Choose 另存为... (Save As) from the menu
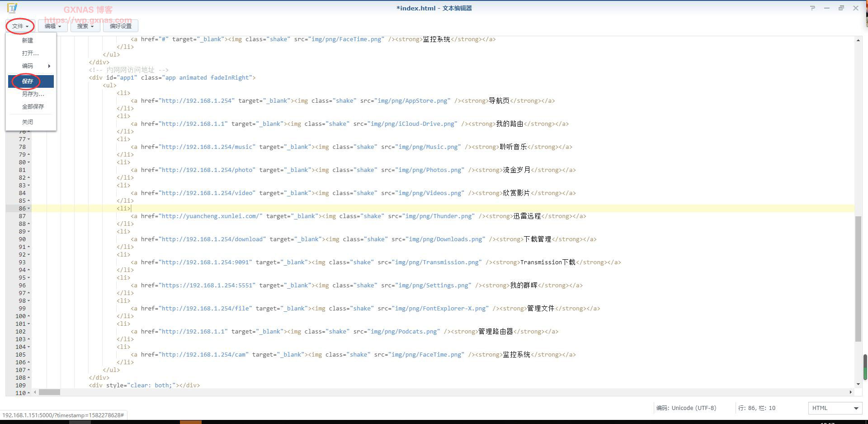The height and width of the screenshot is (424, 868). [33, 94]
